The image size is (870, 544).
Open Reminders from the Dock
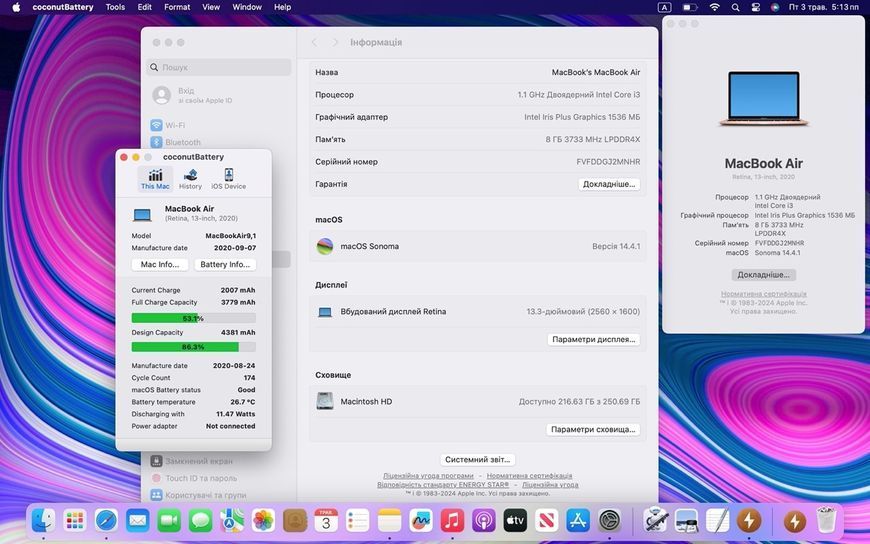point(358,521)
